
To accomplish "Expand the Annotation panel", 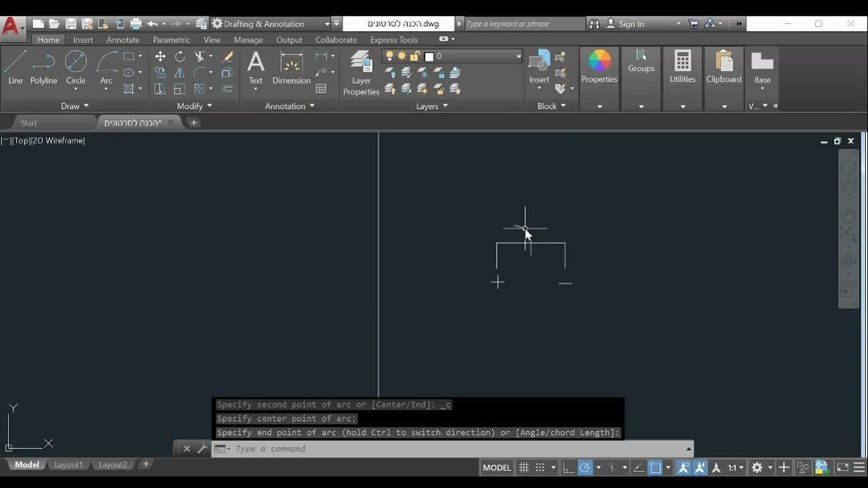I will [x=290, y=106].
